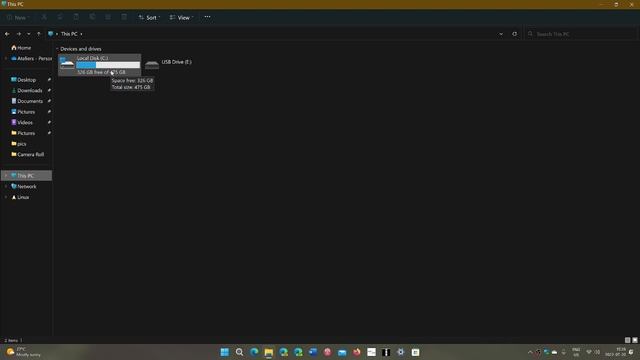The image size is (640, 360).
Task: Show hidden system tray icons
Action: [x=530, y=352]
